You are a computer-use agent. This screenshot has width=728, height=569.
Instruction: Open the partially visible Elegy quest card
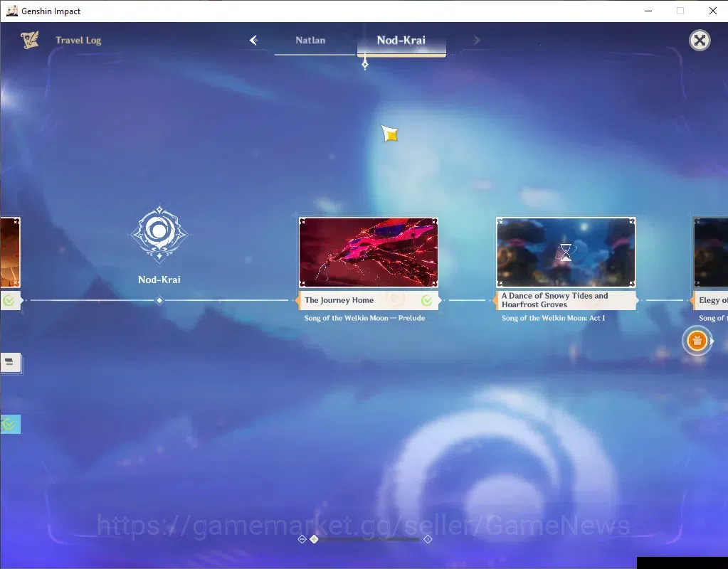click(x=711, y=252)
